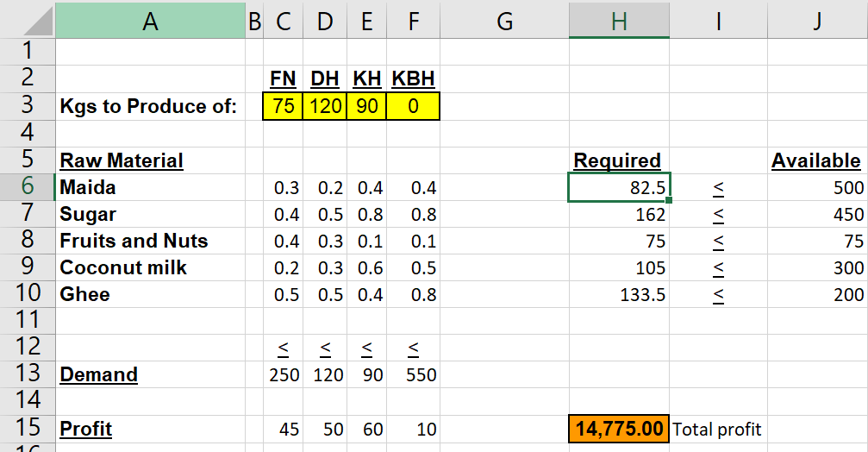This screenshot has height=452, width=868.
Task: Click the KH quantity cell showing 90
Action: coord(366,106)
